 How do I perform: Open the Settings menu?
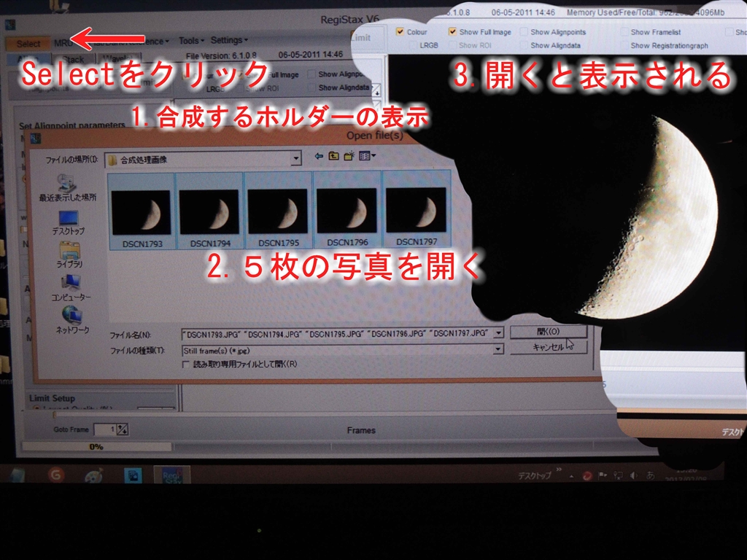click(229, 41)
